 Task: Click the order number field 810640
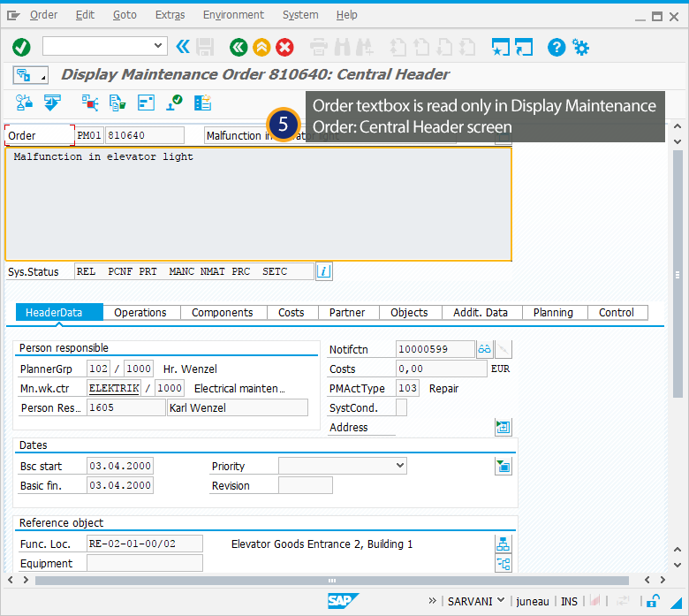point(145,135)
